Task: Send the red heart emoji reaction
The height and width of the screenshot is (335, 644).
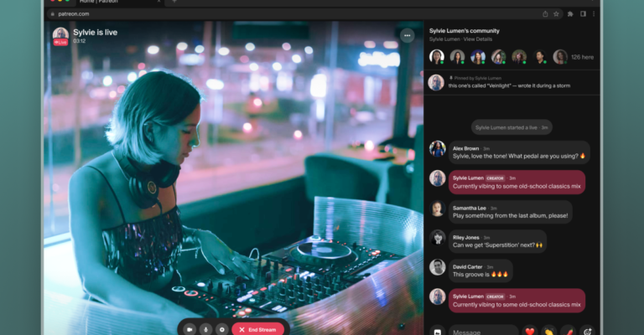Action: coord(529,331)
